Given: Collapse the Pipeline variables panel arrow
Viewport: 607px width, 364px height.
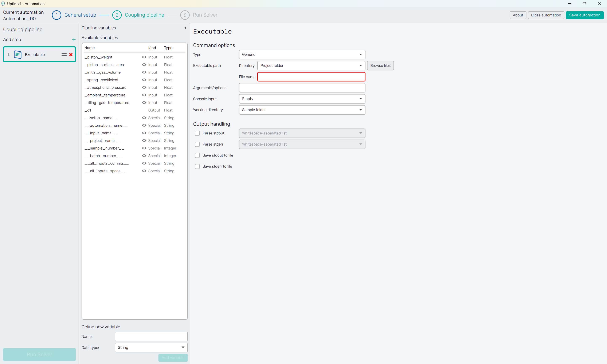Looking at the screenshot, I should point(185,28).
